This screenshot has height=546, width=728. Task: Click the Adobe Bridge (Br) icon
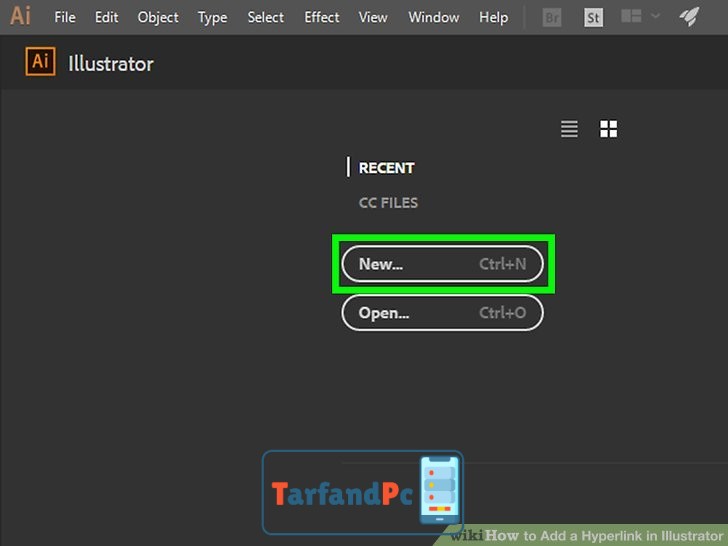point(552,18)
